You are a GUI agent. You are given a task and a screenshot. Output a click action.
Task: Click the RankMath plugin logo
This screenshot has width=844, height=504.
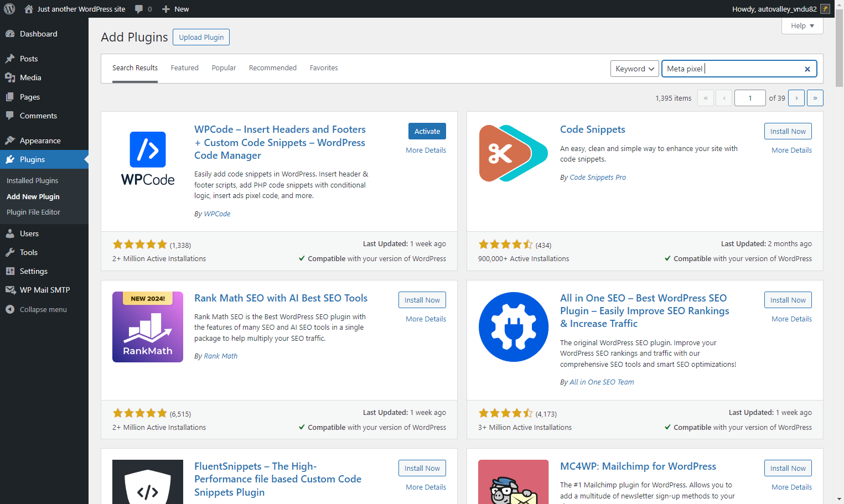tap(148, 327)
